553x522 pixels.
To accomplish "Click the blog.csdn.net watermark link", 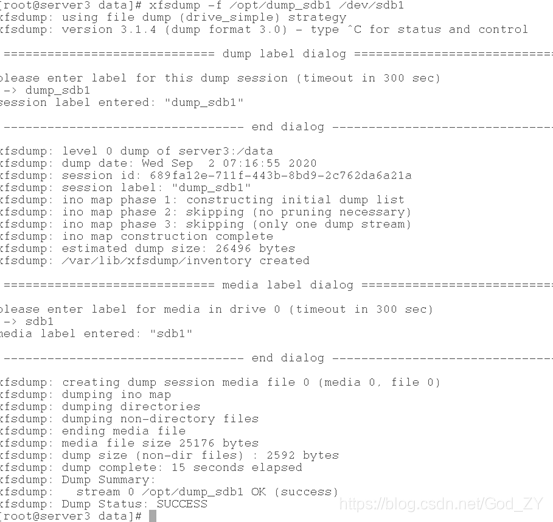I will pyautogui.click(x=441, y=504).
